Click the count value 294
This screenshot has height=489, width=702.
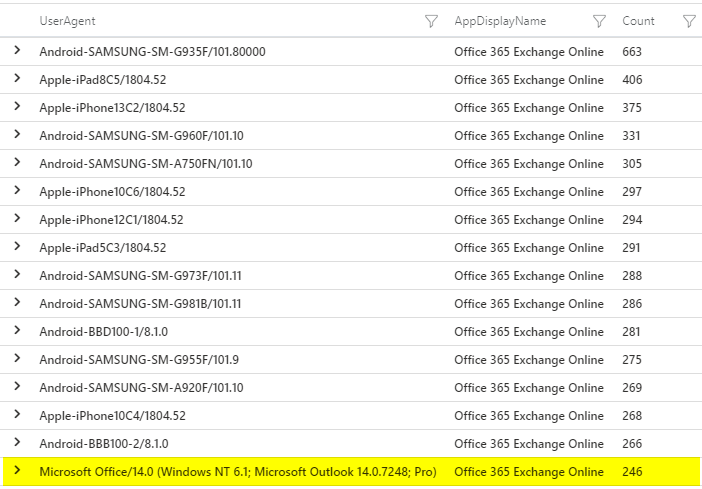pyautogui.click(x=632, y=220)
